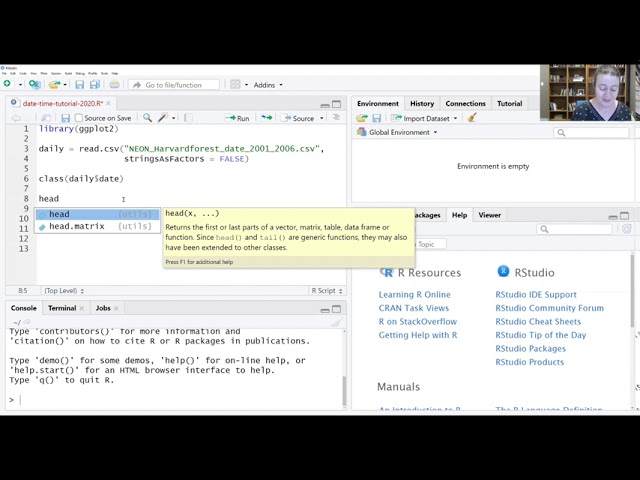Click the Find/Replace magnifier icon in editor
The width and height of the screenshot is (640, 480).
point(147,118)
